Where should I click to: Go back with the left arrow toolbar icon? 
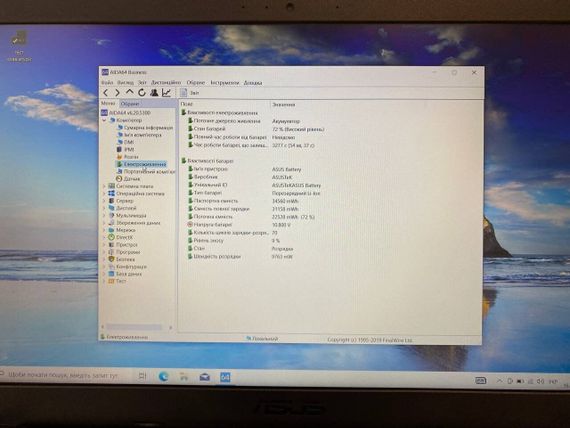[106, 93]
